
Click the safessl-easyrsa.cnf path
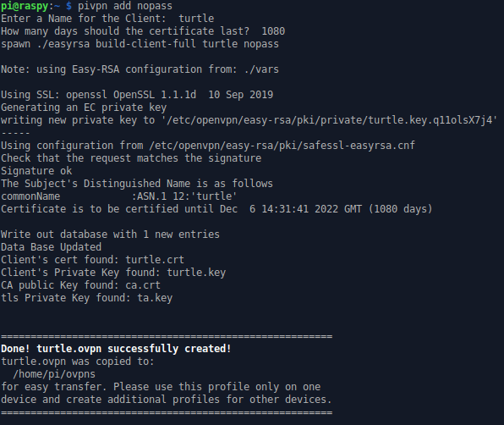(282, 146)
